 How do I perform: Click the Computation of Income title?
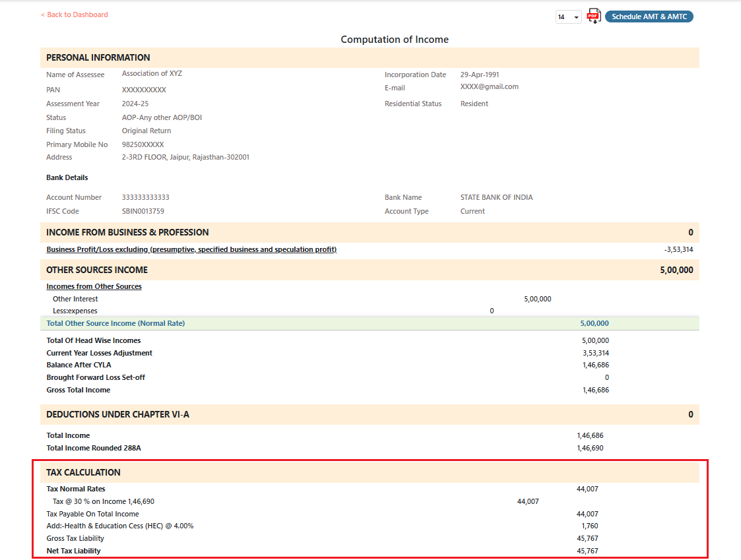point(395,40)
